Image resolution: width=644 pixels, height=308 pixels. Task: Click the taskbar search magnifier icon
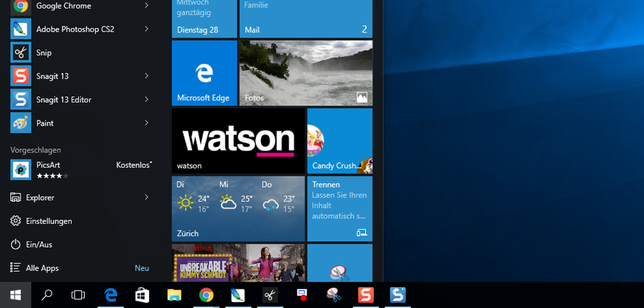tap(46, 295)
